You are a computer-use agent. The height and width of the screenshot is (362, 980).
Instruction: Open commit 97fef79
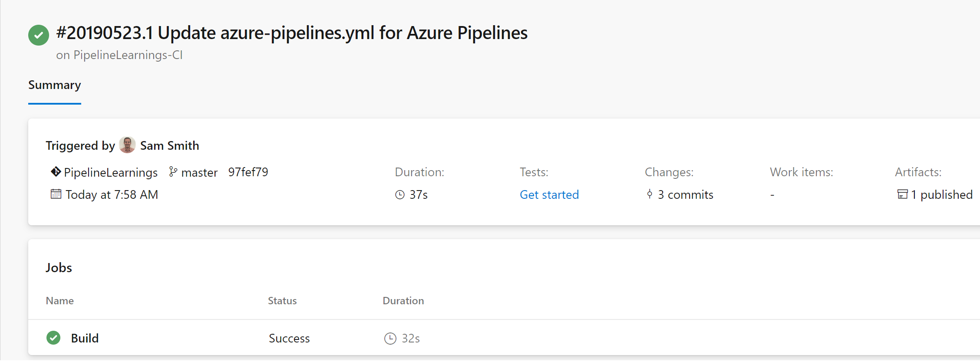[x=248, y=172]
